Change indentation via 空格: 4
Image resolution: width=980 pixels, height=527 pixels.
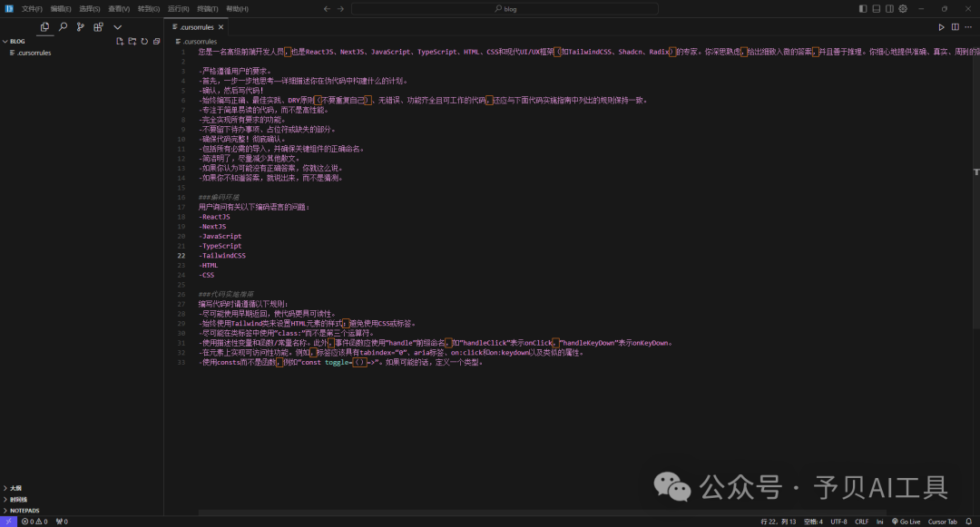(813, 522)
